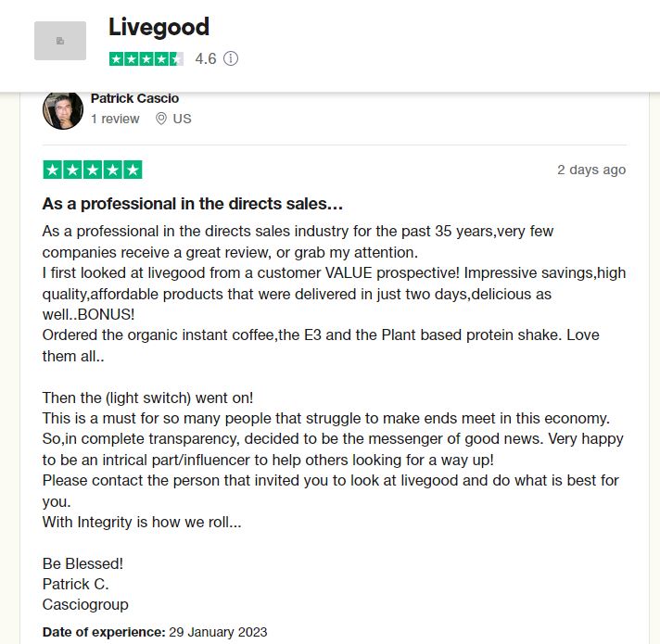Click the 2 days ago timestamp

click(x=591, y=170)
